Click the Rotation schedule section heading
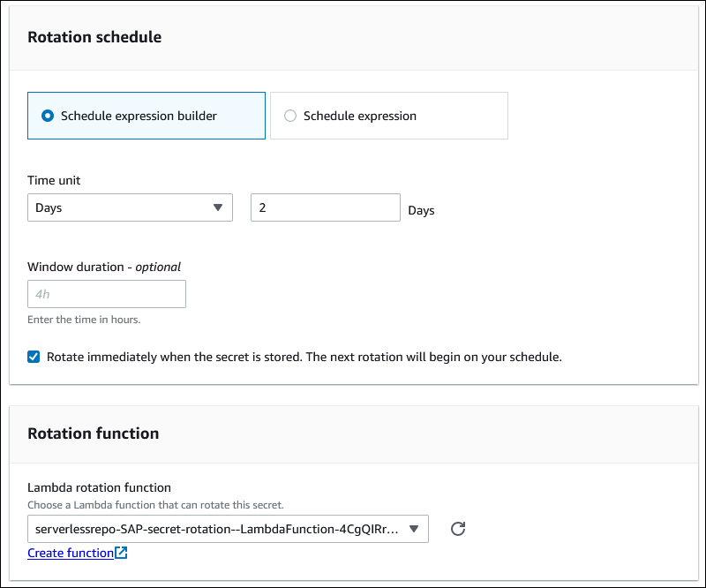The width and height of the screenshot is (706, 588). 94,37
